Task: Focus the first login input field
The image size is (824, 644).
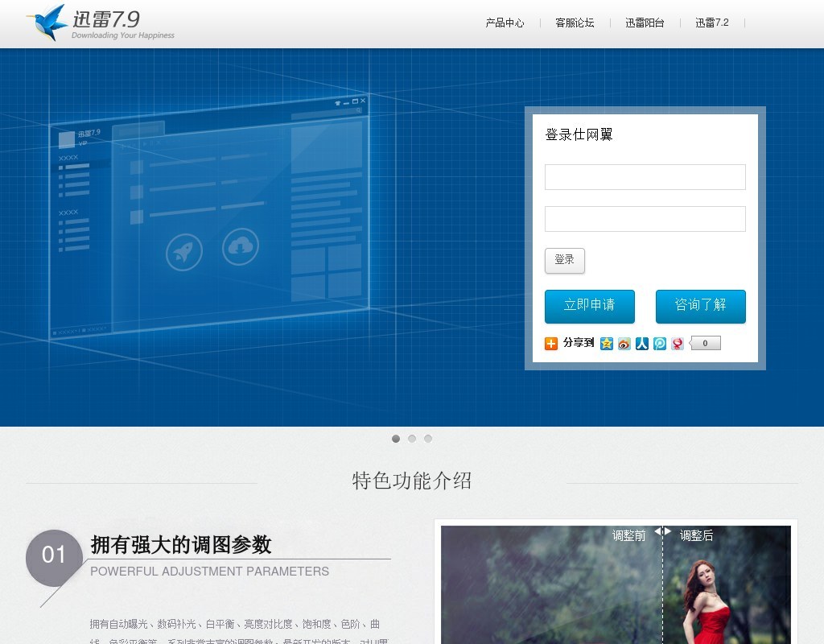Action: [645, 176]
